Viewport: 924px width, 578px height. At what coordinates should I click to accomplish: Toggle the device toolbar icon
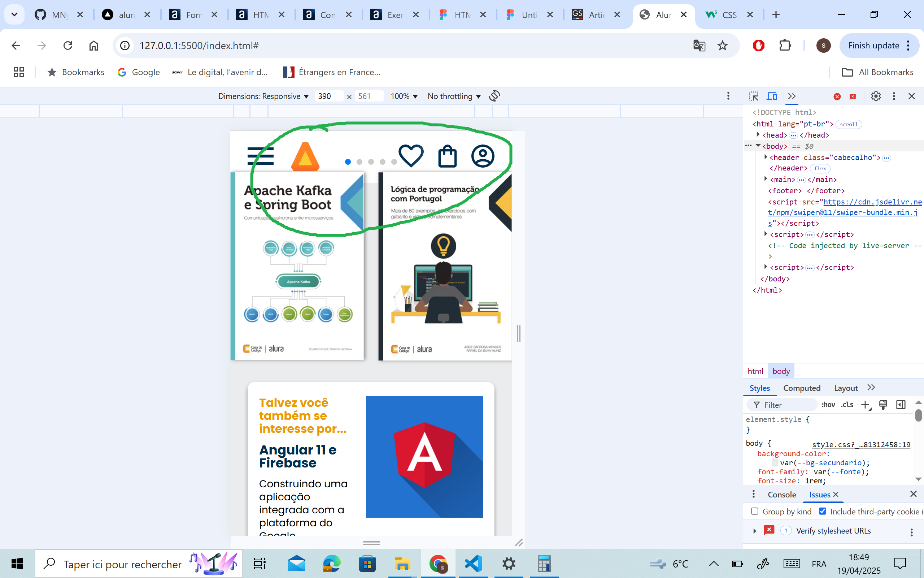[772, 96]
